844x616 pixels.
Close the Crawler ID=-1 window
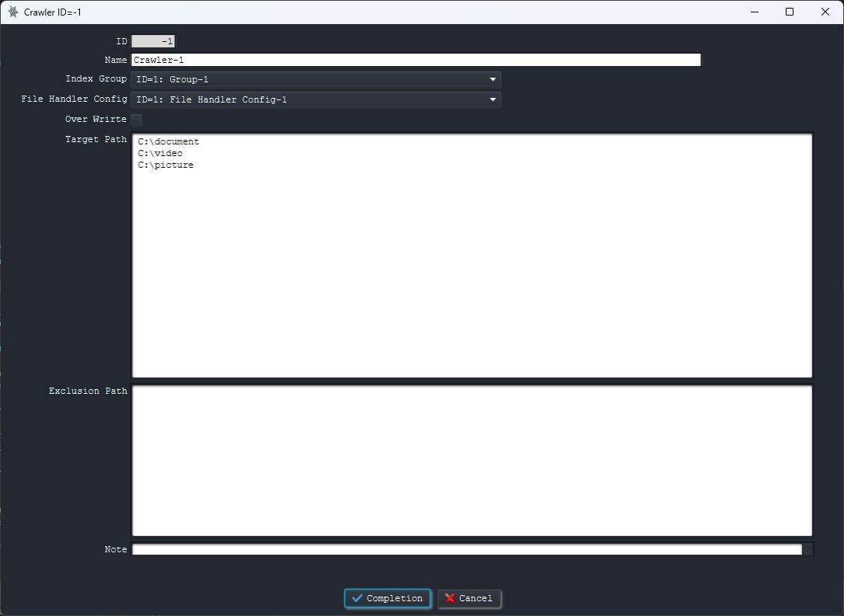click(x=825, y=12)
